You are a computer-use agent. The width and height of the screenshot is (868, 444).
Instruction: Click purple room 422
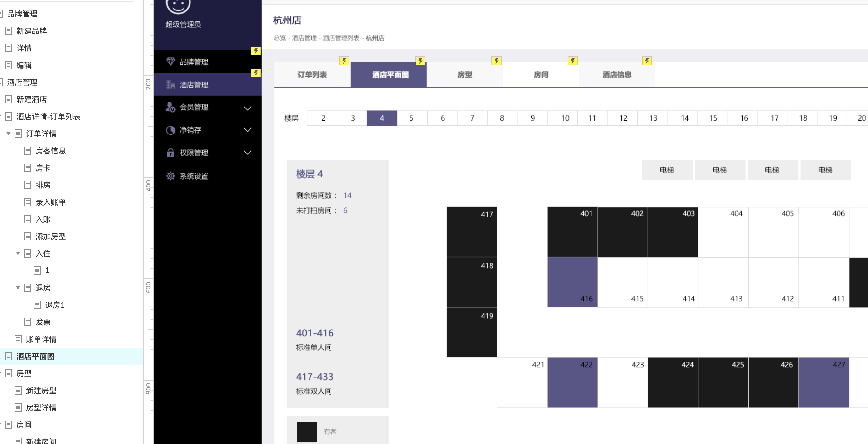pyautogui.click(x=572, y=382)
